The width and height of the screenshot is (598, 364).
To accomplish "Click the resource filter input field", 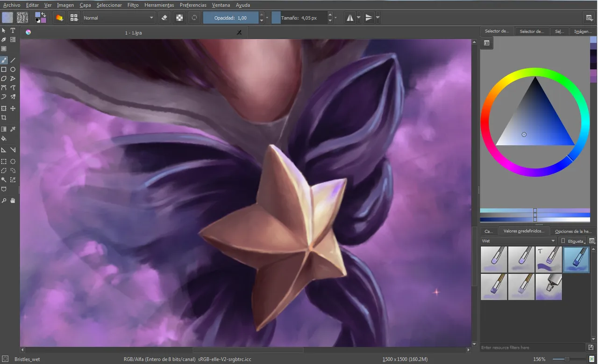I will [533, 347].
